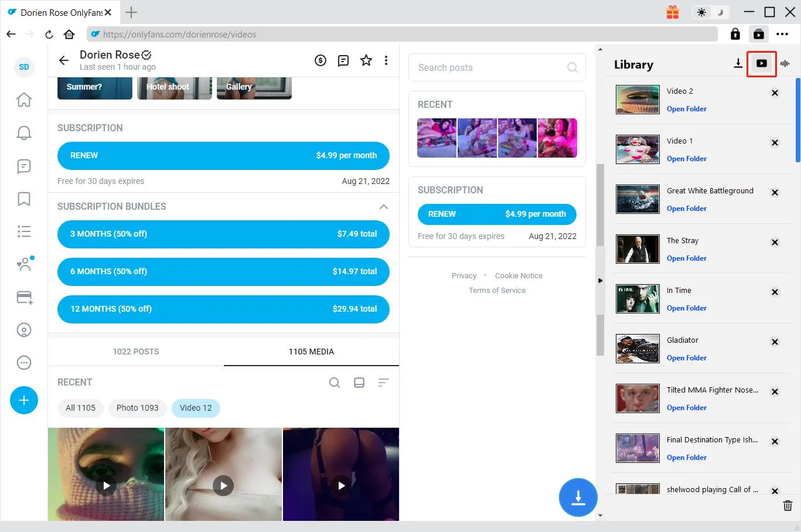Collapse the Subscription Bundles section
The width and height of the screenshot is (801, 532).
(x=383, y=207)
